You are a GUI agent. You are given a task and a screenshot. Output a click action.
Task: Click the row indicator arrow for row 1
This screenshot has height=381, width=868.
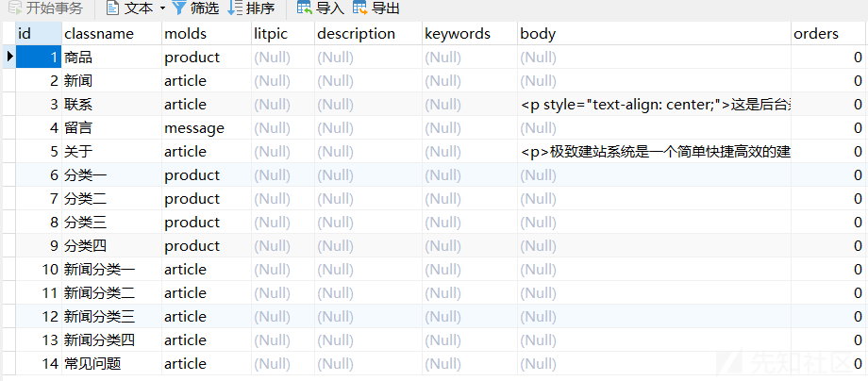click(x=9, y=58)
